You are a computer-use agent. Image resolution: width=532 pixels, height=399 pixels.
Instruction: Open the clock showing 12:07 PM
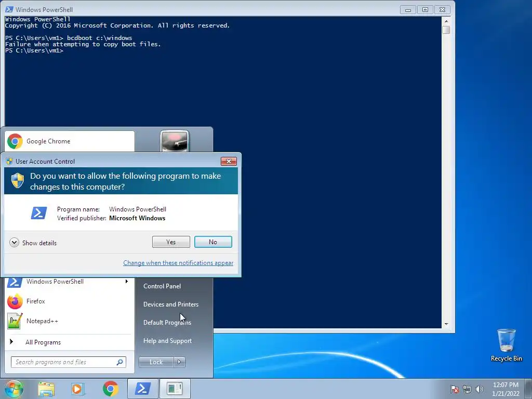pos(506,389)
